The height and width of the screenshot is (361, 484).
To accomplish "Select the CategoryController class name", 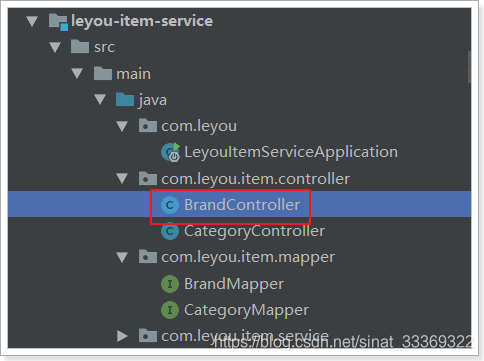I will click(254, 231).
